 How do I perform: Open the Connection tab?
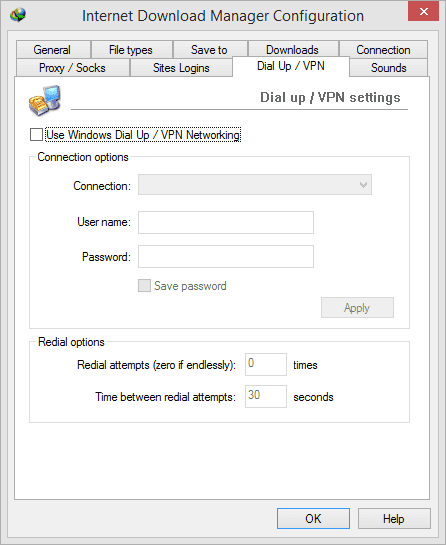[383, 49]
